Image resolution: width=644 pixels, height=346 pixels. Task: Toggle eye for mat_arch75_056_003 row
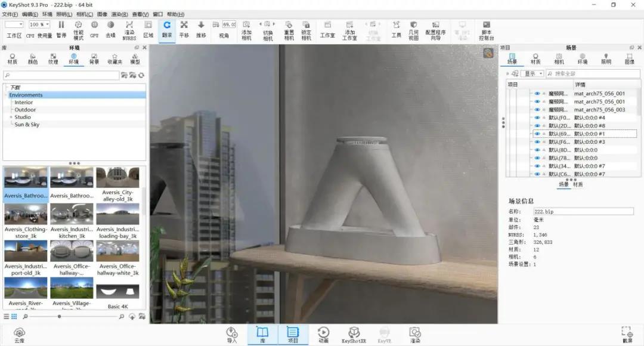(537, 110)
